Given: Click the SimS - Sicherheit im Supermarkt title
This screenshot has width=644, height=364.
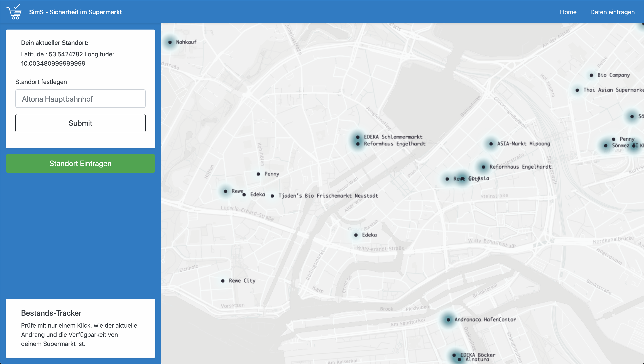Looking at the screenshot, I should point(75,12).
